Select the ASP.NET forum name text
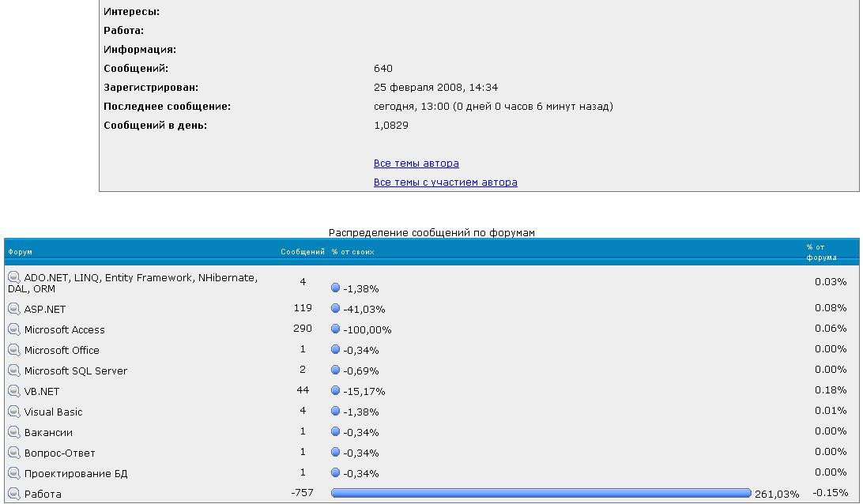Screen dimensions: 863x504 click(x=44, y=309)
